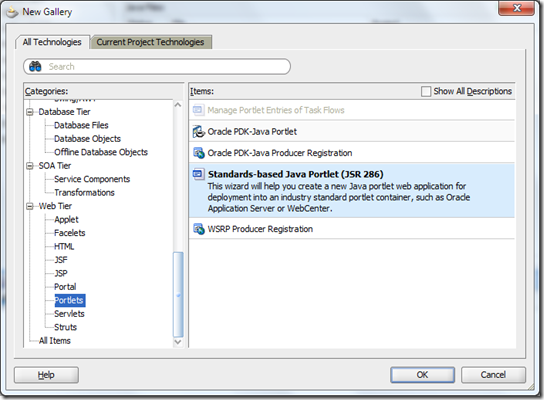Enable the Show All Descriptions checkbox

click(x=426, y=91)
